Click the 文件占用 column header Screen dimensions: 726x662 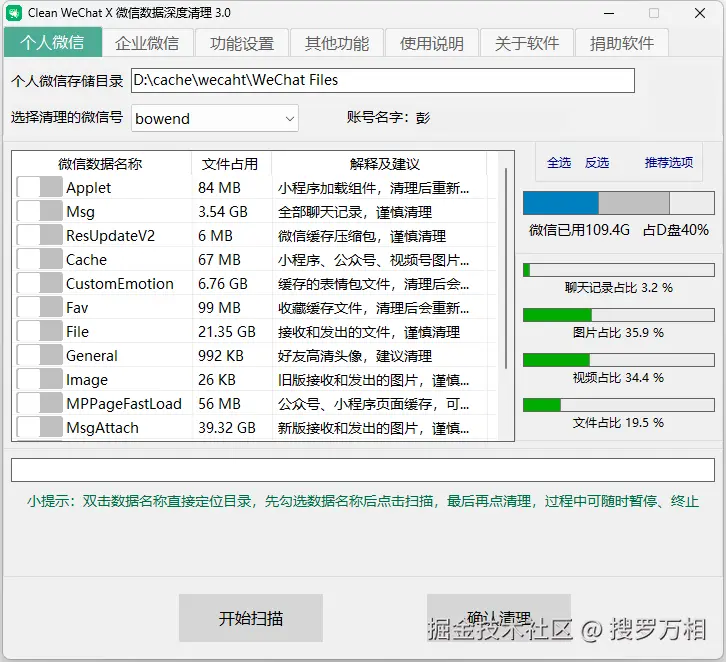click(x=231, y=164)
